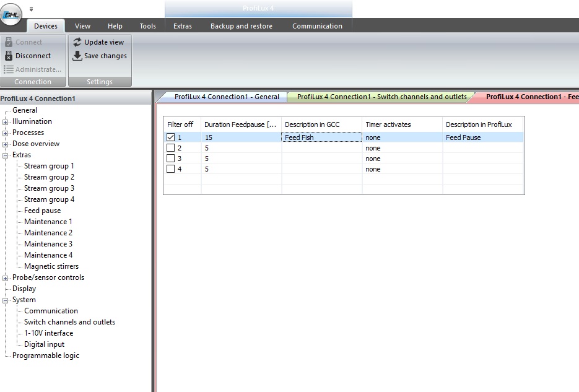Click the Administrate list icon
The width and height of the screenshot is (579, 392).
[9, 69]
